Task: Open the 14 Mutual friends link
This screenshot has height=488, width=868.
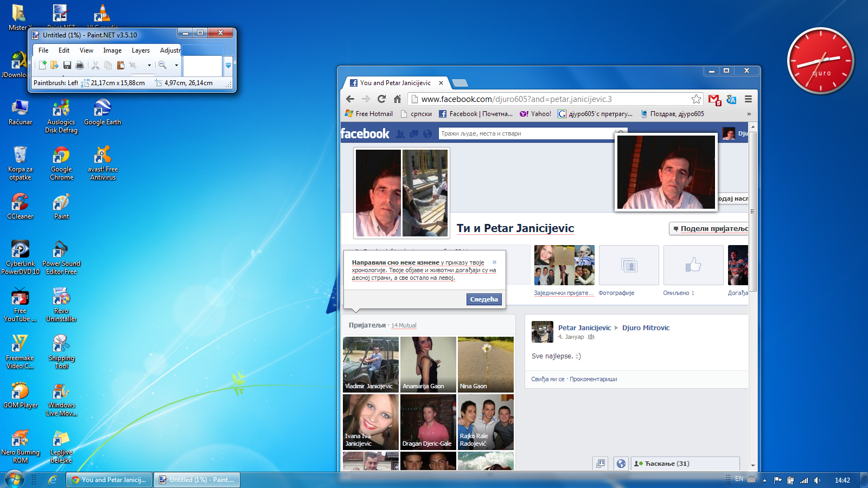Action: tap(404, 325)
